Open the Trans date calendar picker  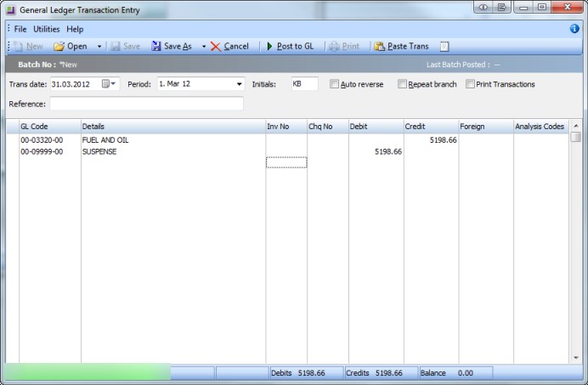tap(109, 83)
